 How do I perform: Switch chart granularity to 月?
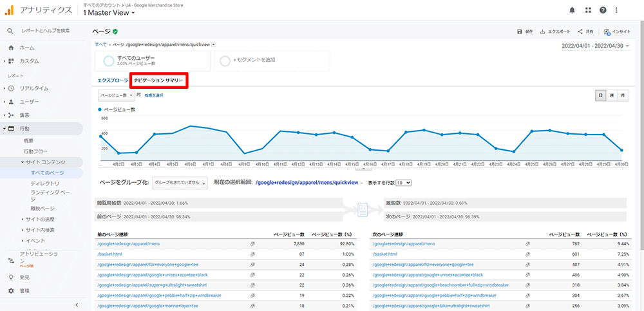tap(623, 95)
